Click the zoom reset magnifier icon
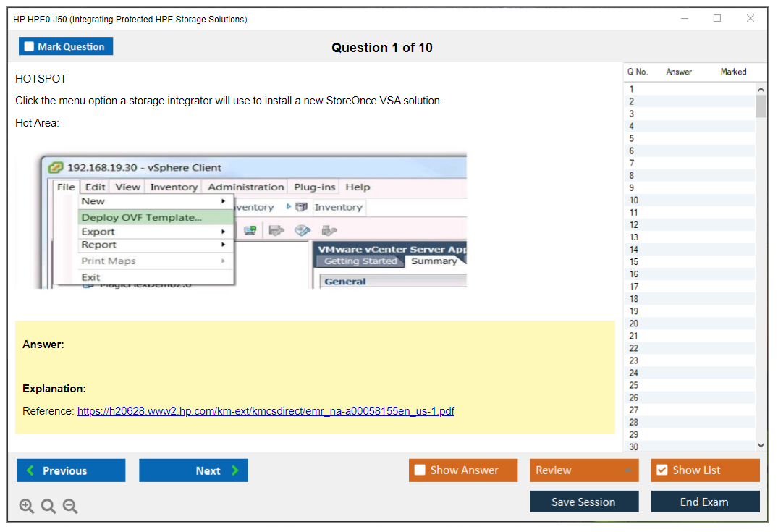The image size is (778, 532). [x=48, y=506]
